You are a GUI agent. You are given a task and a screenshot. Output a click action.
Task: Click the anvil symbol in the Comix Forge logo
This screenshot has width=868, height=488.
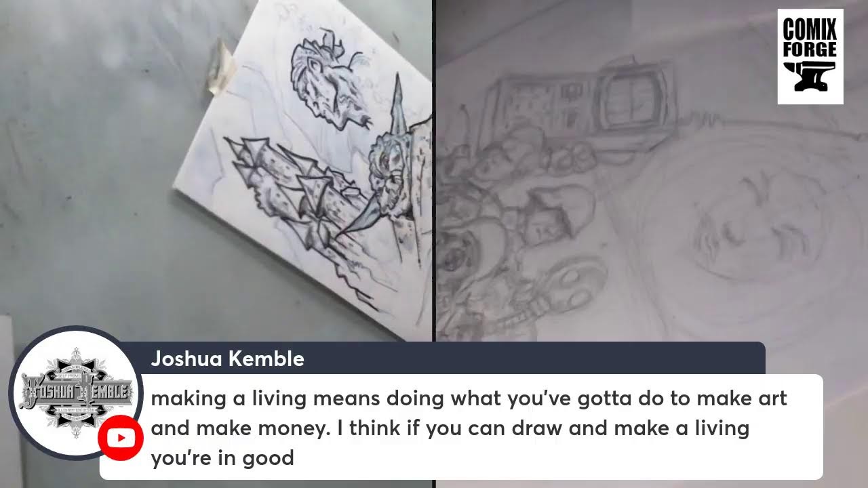[810, 77]
